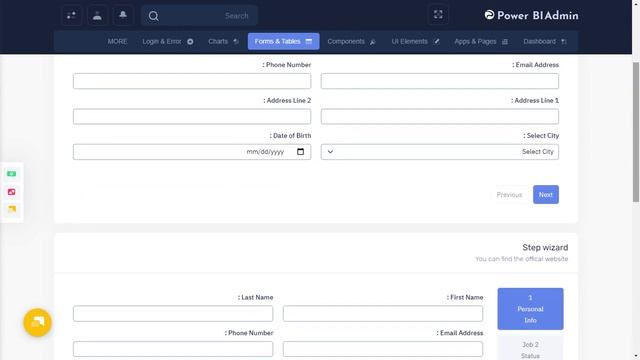Click the Step wizard heading text
Viewport: 640px width, 360px height.
pyautogui.click(x=545, y=247)
